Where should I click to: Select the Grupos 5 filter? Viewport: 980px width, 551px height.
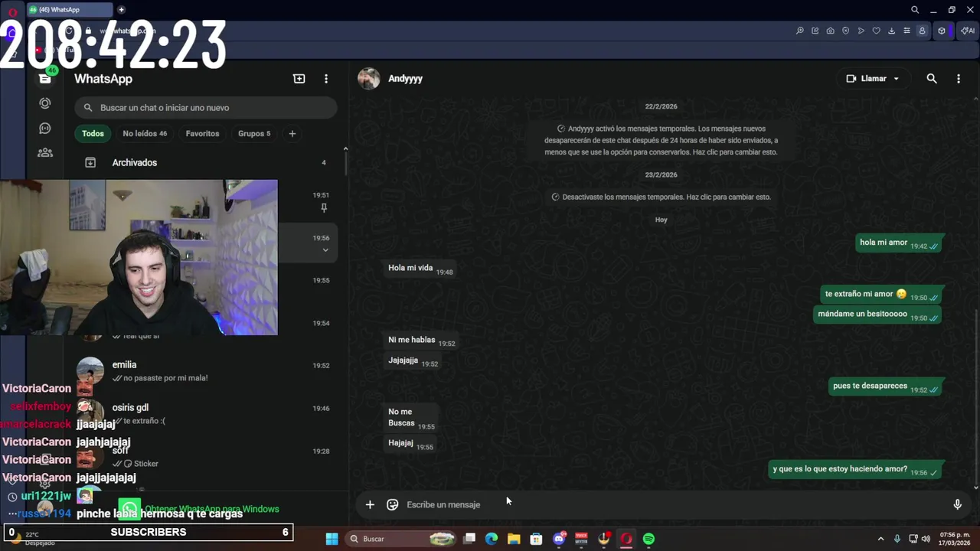coord(254,133)
